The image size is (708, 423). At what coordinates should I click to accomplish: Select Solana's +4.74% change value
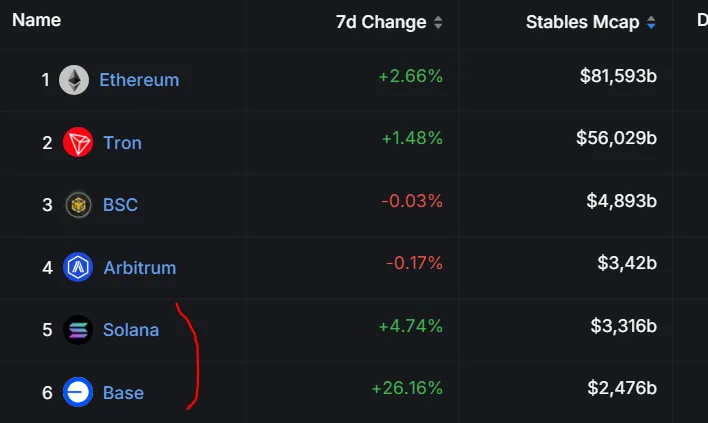[x=410, y=326]
